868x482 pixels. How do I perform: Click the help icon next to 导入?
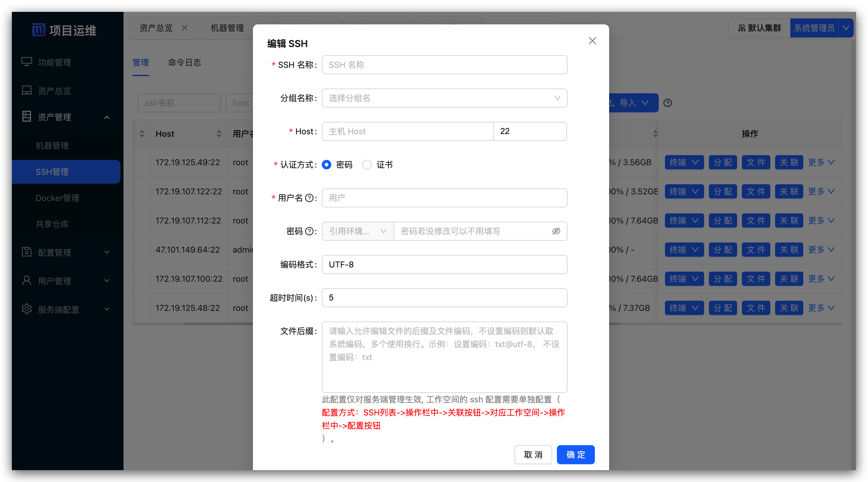pos(668,103)
